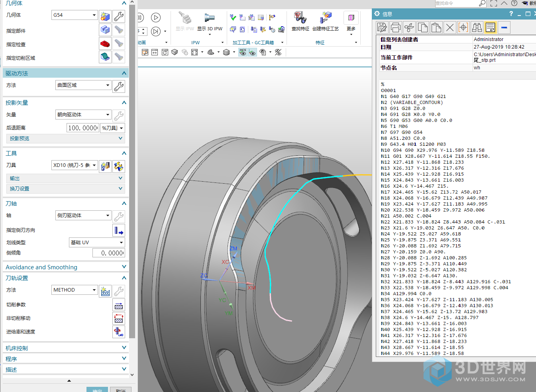Toggle the WCS display eye icon beside MCS

[252, 52]
